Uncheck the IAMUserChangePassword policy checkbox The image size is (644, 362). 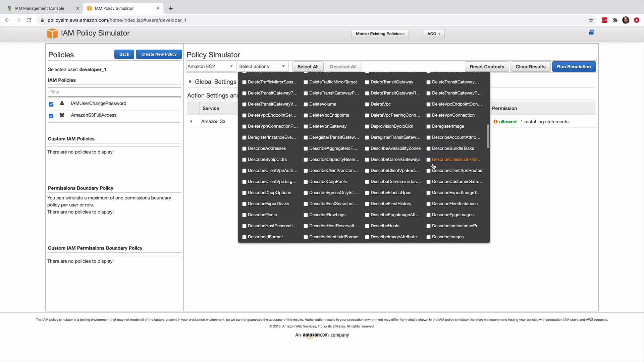(x=51, y=104)
